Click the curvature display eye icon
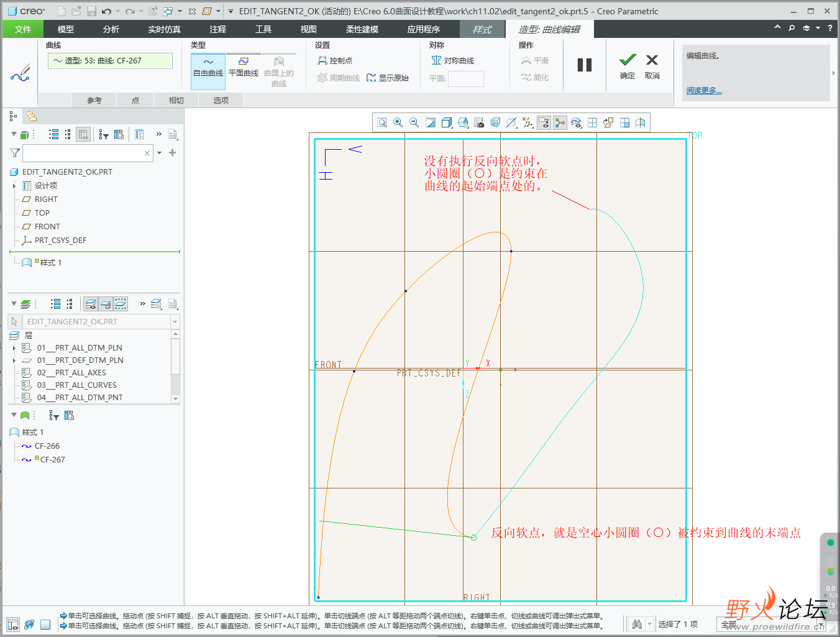Image resolution: width=840 pixels, height=637 pixels. (576, 122)
